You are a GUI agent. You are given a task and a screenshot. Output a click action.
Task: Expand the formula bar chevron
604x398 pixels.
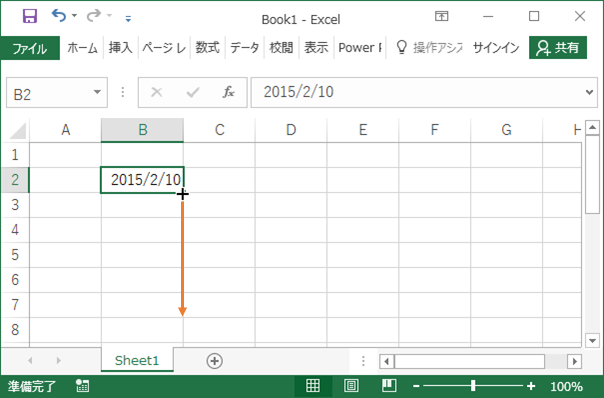[x=589, y=92]
